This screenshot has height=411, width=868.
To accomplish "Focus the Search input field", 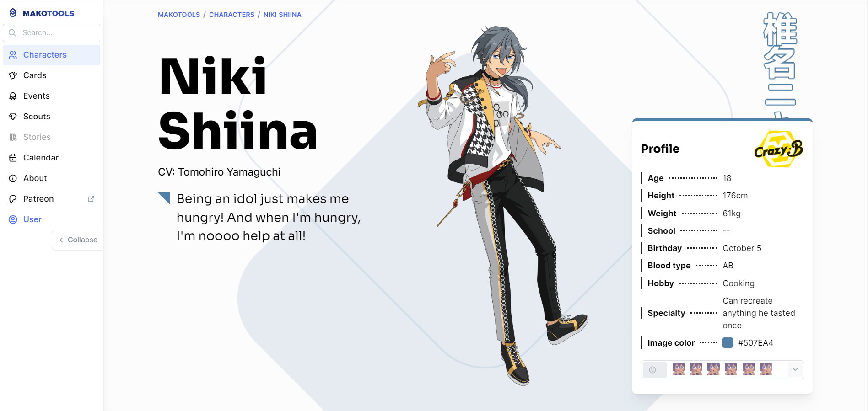I will tap(51, 33).
